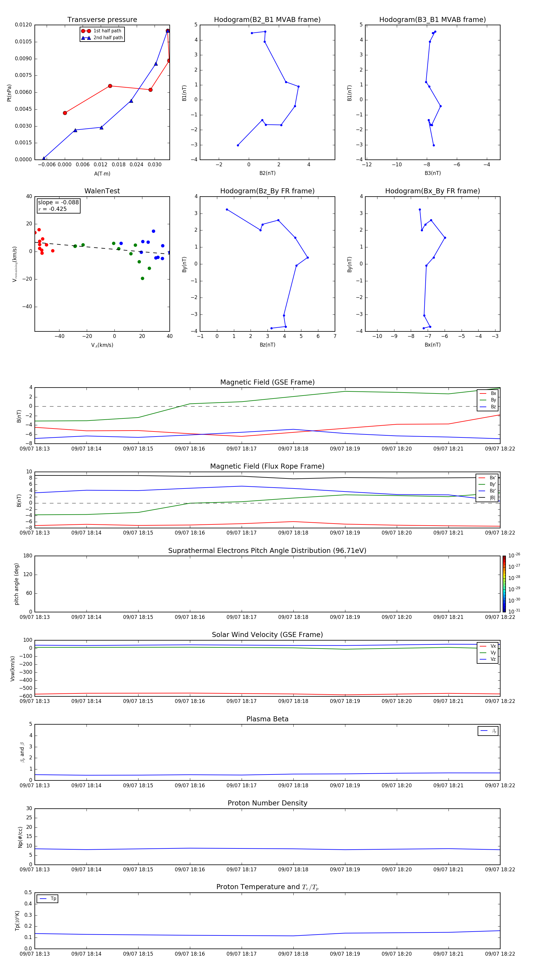
Task: Click the 'Bz' legend entry in GSE magnetic field
Action: [x=488, y=407]
